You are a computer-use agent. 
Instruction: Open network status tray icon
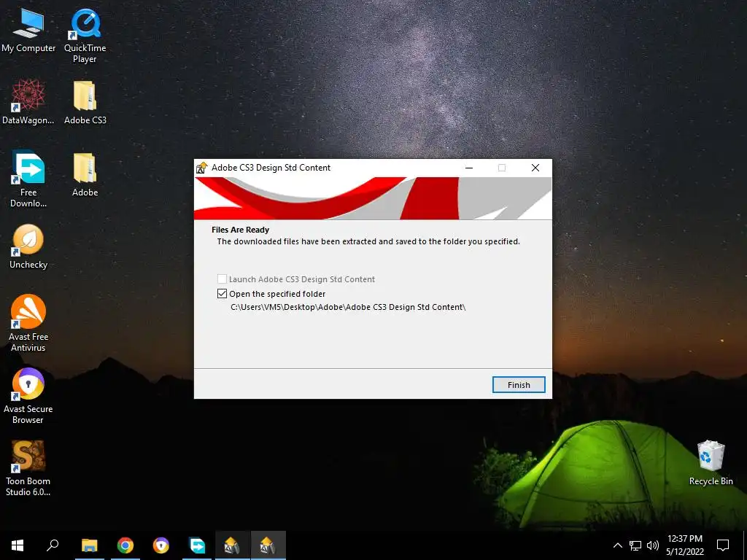coord(635,545)
